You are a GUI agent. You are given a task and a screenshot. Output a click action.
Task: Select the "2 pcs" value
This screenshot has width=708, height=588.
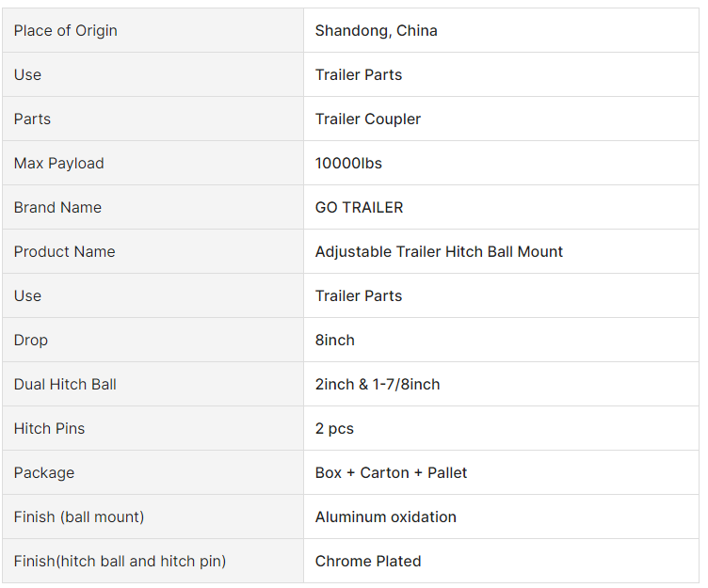(334, 428)
